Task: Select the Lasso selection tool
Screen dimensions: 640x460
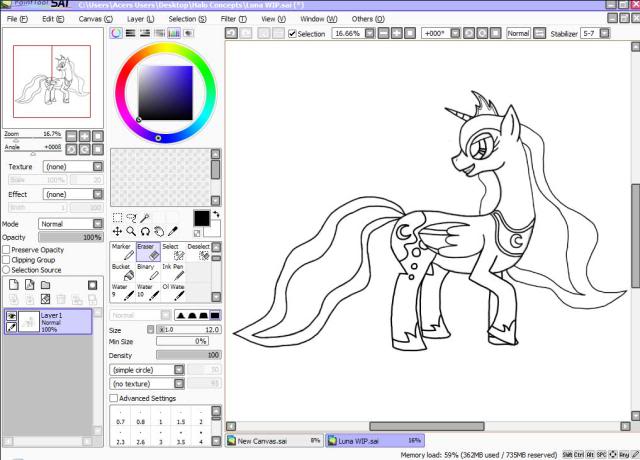Action: coord(131,218)
